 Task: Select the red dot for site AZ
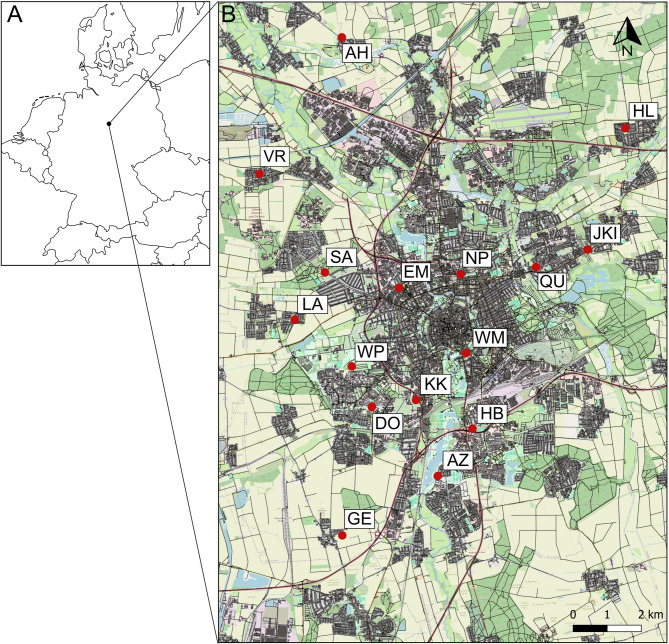(438, 476)
